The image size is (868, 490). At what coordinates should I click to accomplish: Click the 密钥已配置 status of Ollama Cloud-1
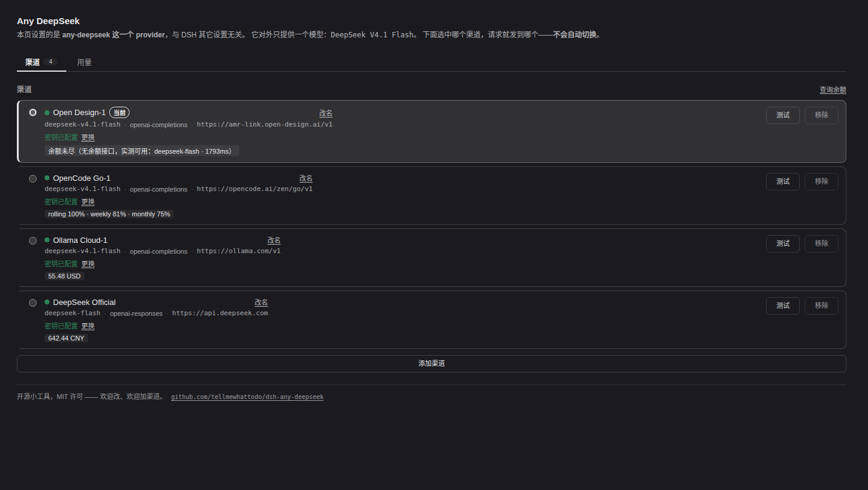point(61,264)
